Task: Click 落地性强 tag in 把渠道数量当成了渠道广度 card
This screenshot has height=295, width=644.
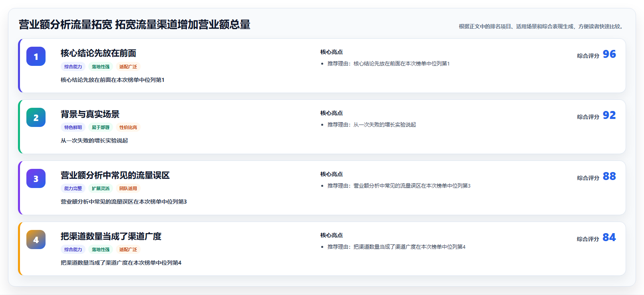Action: coord(101,249)
